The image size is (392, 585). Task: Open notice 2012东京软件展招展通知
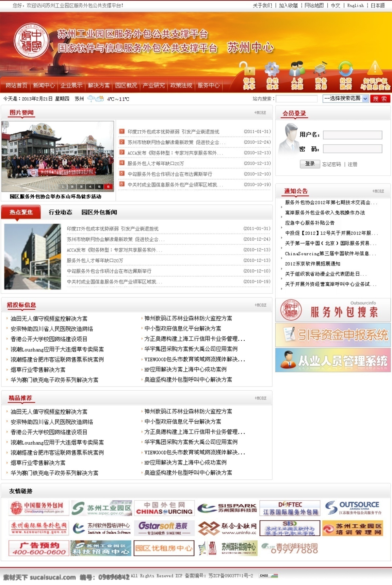(x=313, y=264)
